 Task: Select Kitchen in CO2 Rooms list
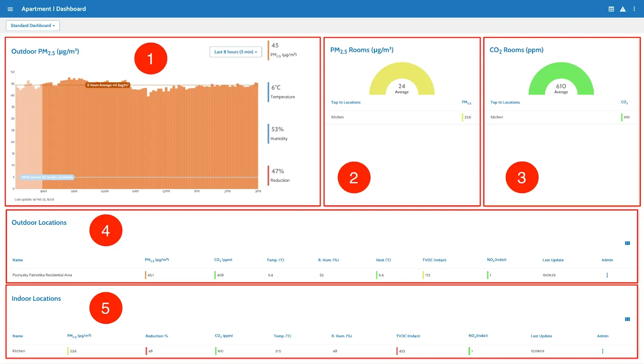coord(497,117)
